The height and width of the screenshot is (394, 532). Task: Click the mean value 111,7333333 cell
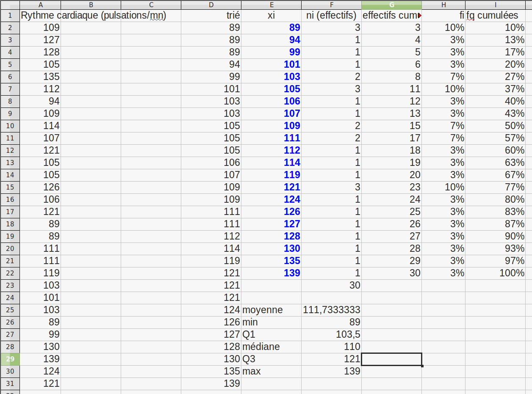(x=331, y=310)
